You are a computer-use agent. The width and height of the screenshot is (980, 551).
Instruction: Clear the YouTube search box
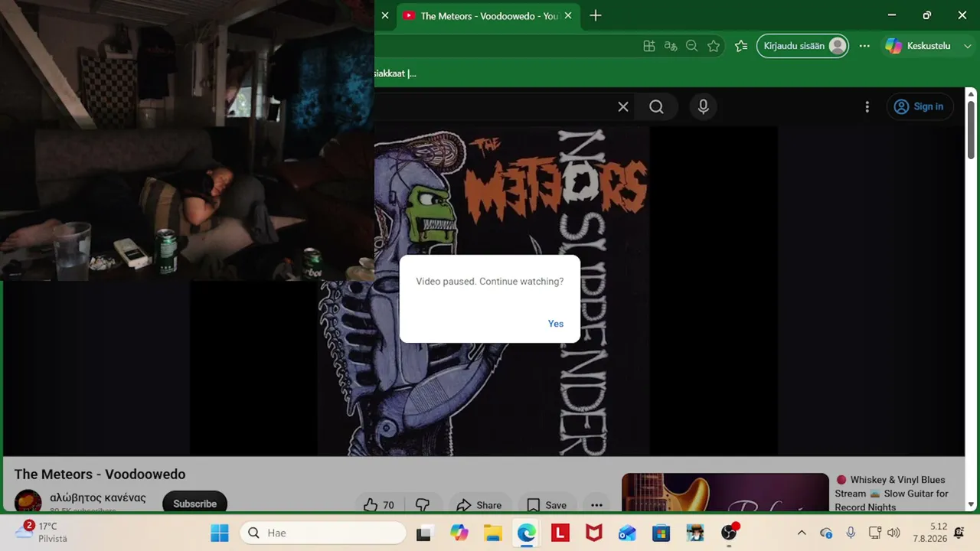623,107
